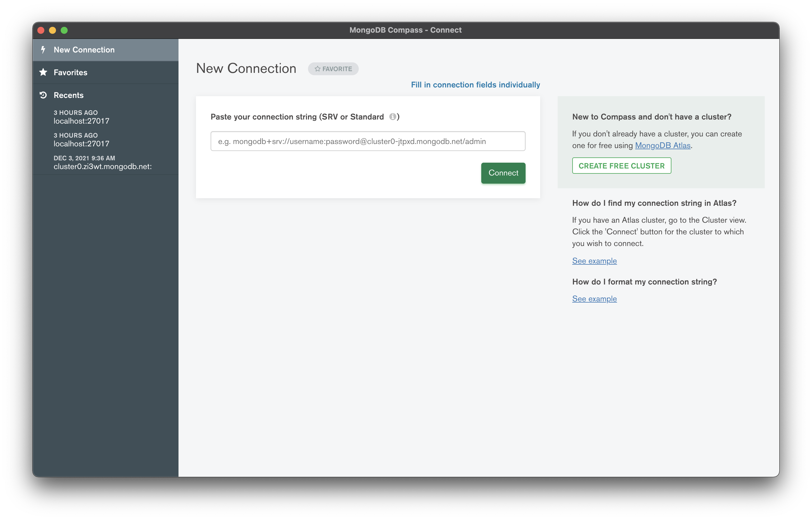Image resolution: width=812 pixels, height=520 pixels.
Task: Click the star icon in the FAVORITE badge
Action: (x=318, y=69)
